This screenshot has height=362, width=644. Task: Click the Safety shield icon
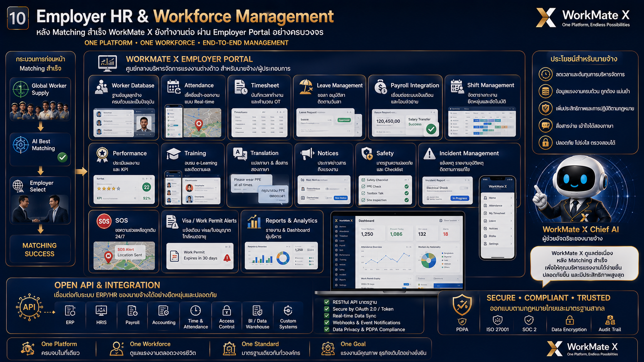pyautogui.click(x=367, y=154)
